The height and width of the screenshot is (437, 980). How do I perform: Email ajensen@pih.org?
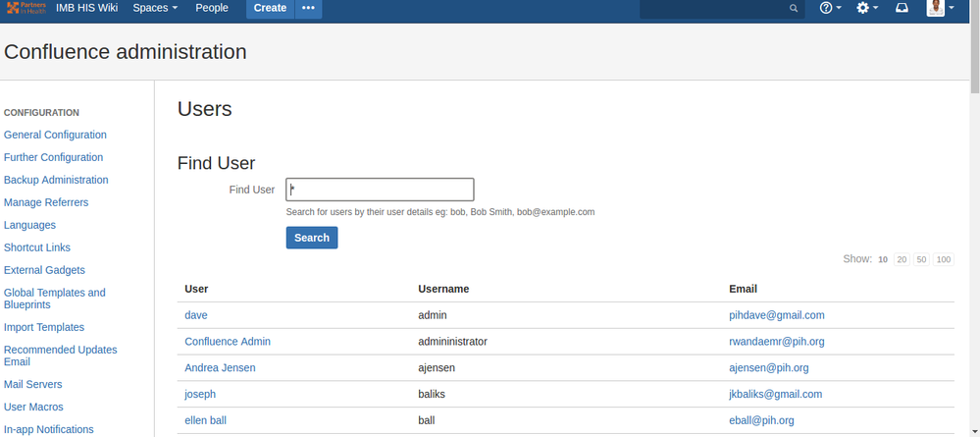click(769, 368)
